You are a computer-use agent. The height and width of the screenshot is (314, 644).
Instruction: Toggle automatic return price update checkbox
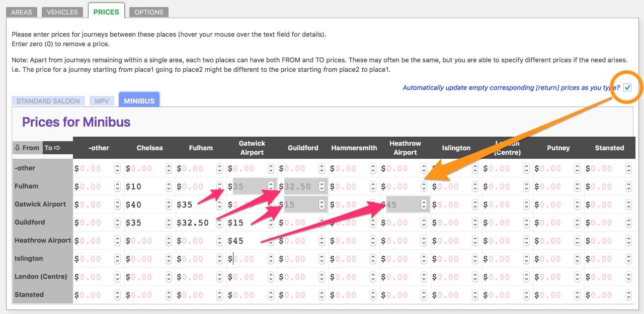627,87
